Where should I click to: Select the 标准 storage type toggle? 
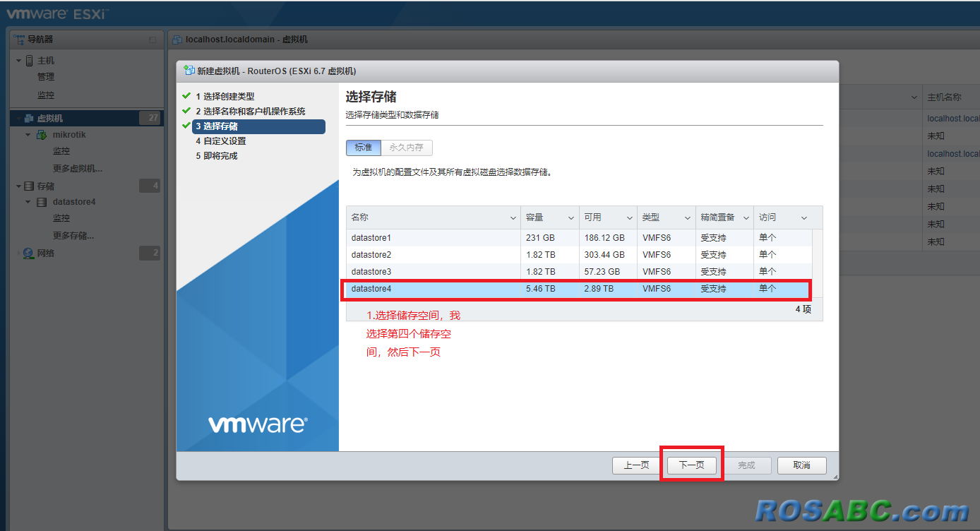pyautogui.click(x=363, y=148)
